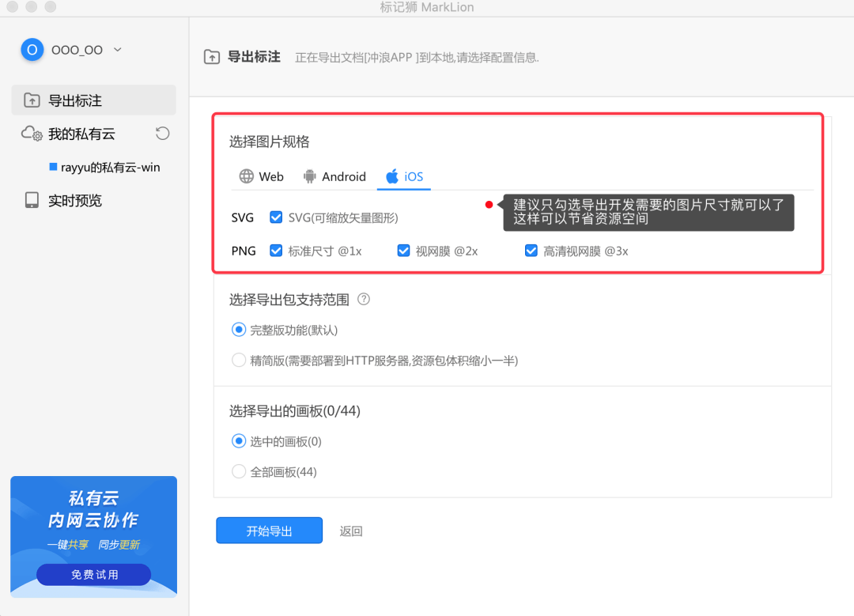The image size is (854, 616).
Task: Switch to the Android image spec tab
Action: point(334,176)
